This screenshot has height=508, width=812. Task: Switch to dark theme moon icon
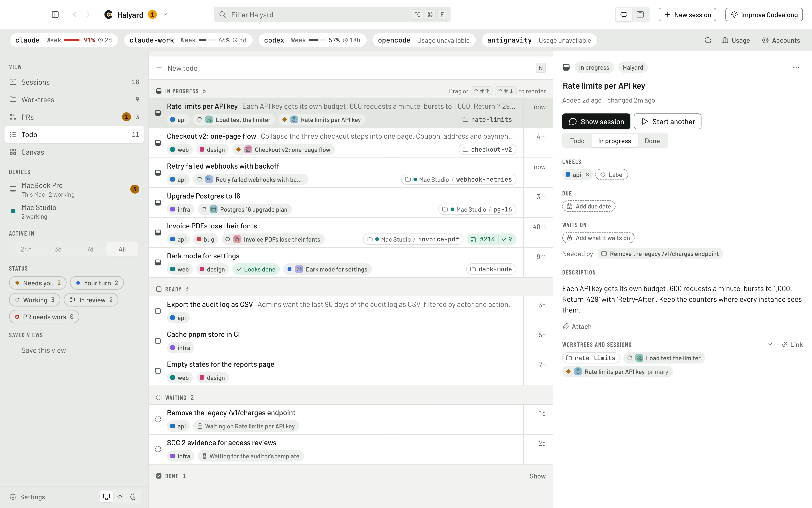133,497
